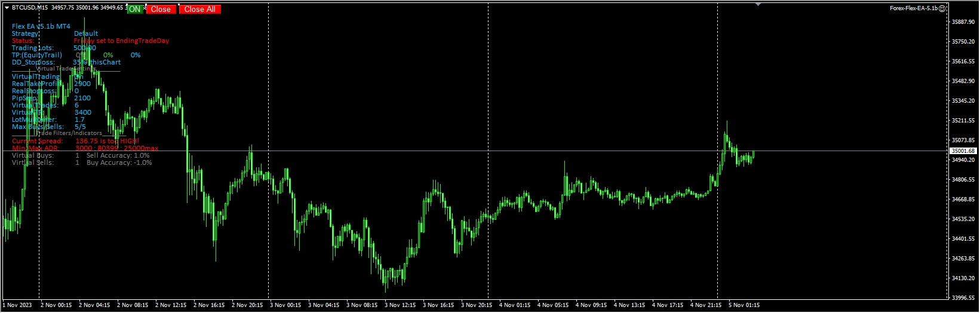
Task: Click the BTCUSD,M15 chart title text
Action: 30,8
